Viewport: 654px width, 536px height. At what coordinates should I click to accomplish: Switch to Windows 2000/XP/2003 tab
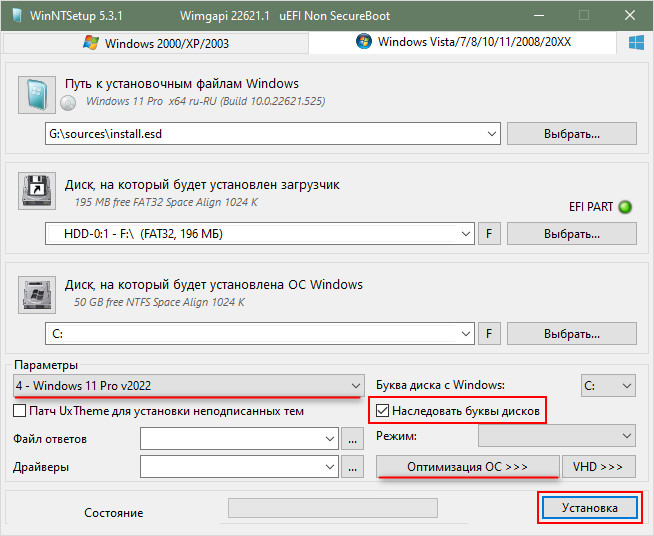coord(156,43)
